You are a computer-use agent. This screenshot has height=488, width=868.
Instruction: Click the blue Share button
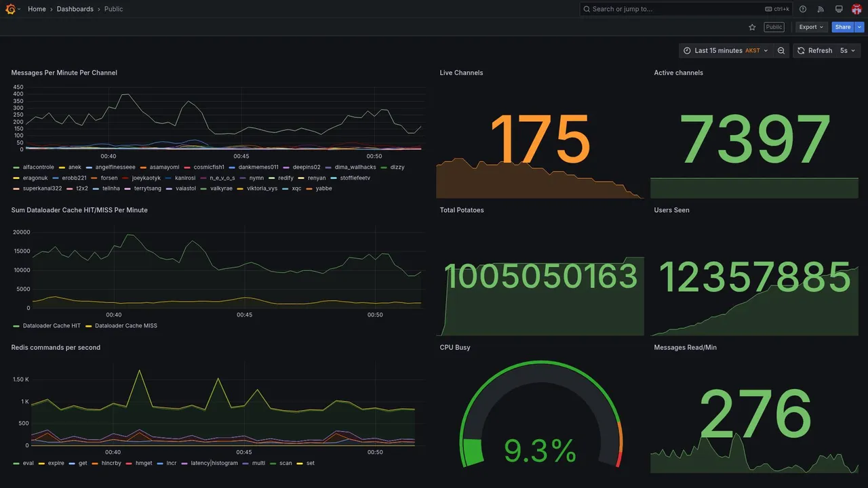click(x=843, y=27)
